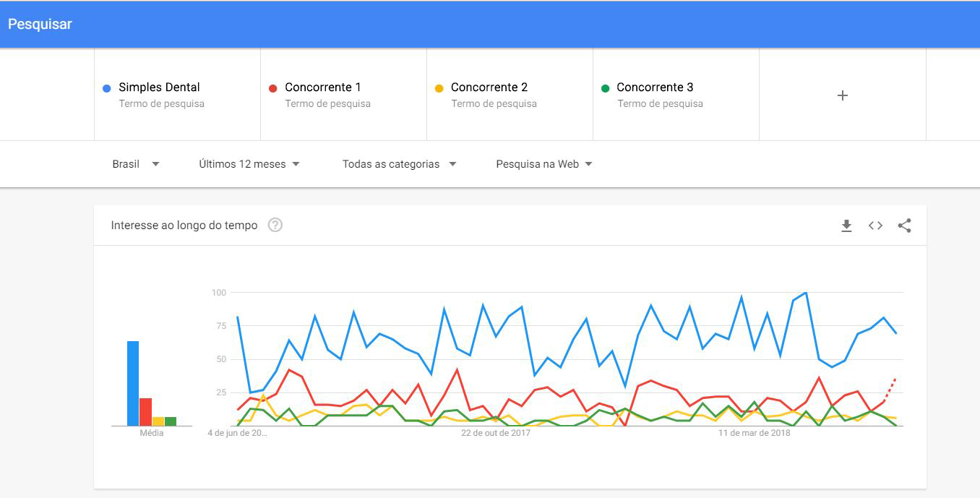Edit the Concorrente 1 search term
This screenshot has height=498, width=980.
(x=343, y=95)
